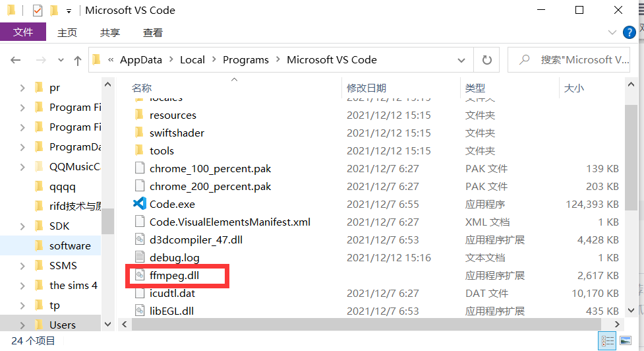This screenshot has width=644, height=351.
Task: Open the 文件 menu tab
Action: coord(23,32)
